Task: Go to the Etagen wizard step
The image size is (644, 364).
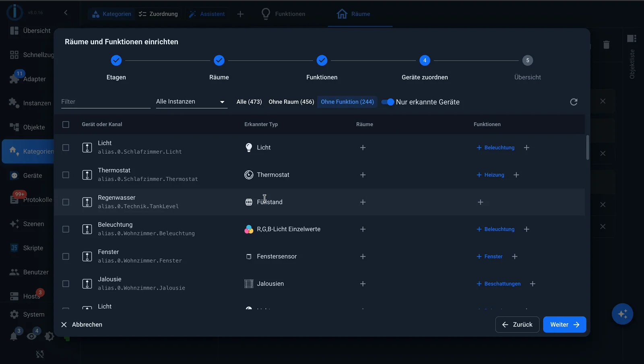Action: point(116,60)
